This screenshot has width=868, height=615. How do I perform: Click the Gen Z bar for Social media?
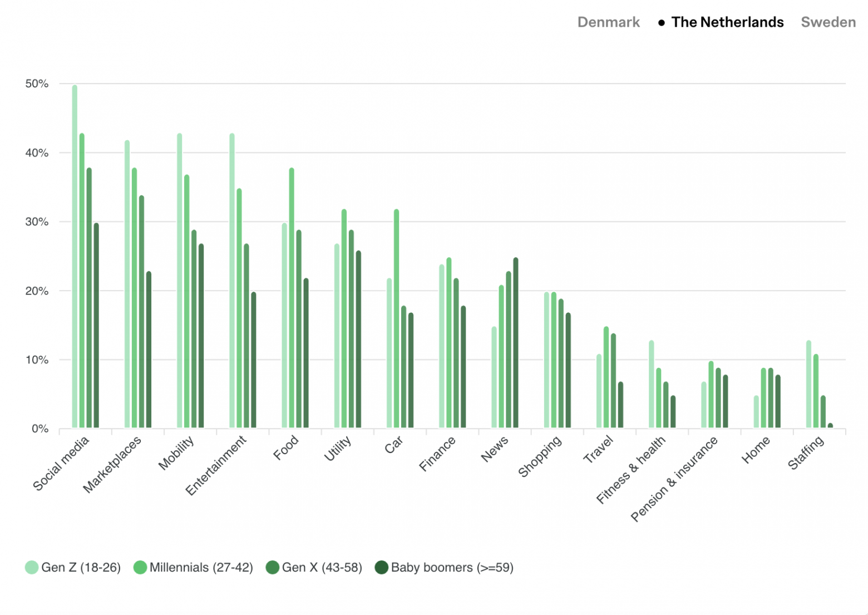(75, 256)
